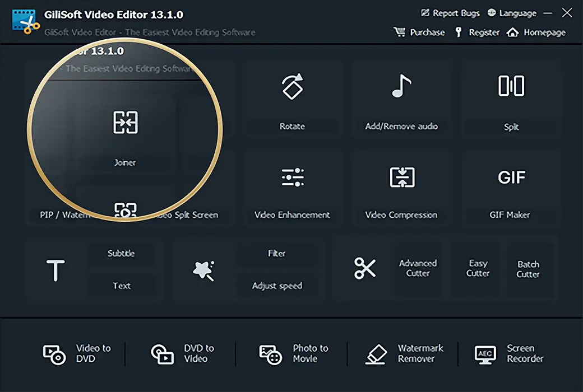Launch the Advanced Cutter
The width and height of the screenshot is (583, 392).
pyautogui.click(x=418, y=268)
